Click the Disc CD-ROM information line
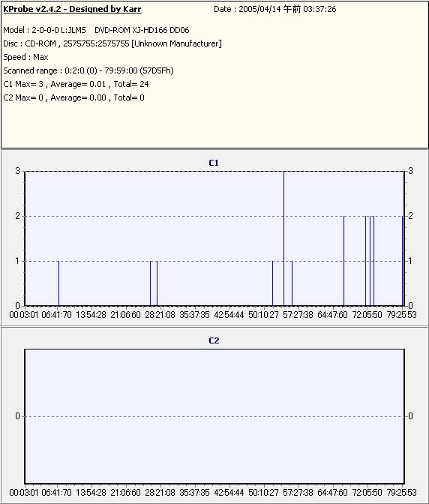 112,43
